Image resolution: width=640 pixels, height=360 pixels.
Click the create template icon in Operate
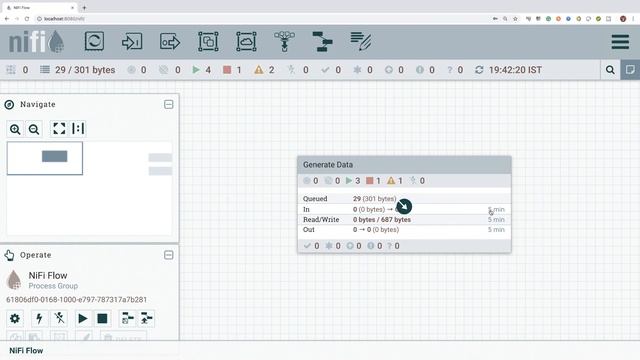pos(127,318)
